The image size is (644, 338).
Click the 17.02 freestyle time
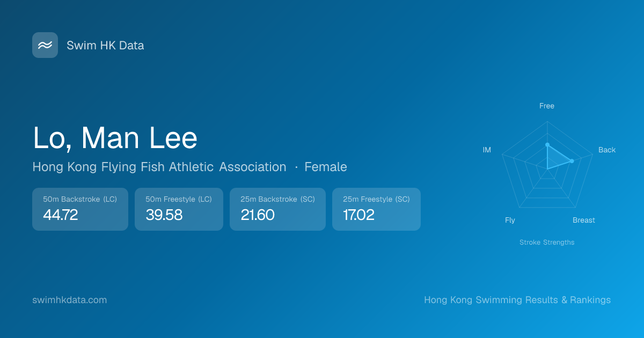(358, 215)
